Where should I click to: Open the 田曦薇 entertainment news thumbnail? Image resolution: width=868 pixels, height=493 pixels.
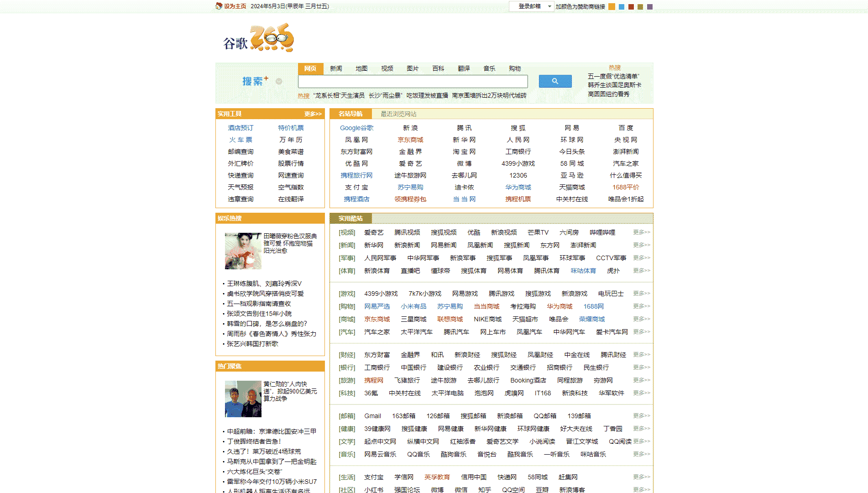click(x=243, y=251)
